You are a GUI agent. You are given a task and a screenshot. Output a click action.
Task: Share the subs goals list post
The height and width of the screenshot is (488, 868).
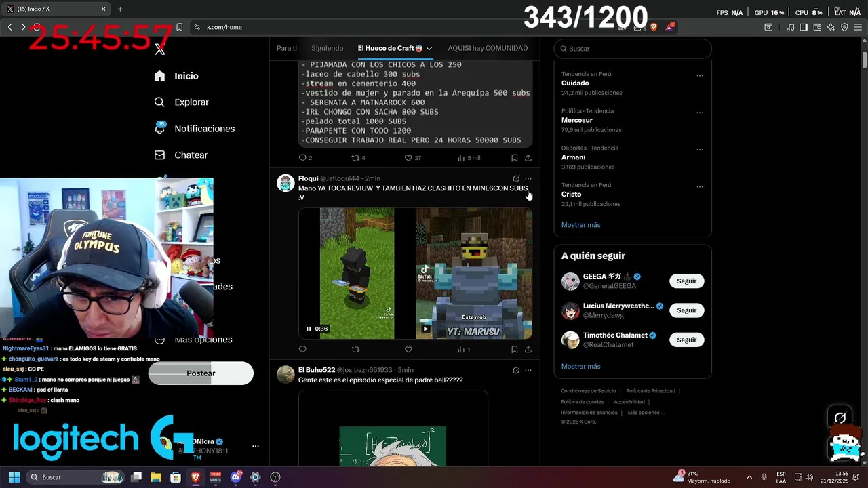528,158
